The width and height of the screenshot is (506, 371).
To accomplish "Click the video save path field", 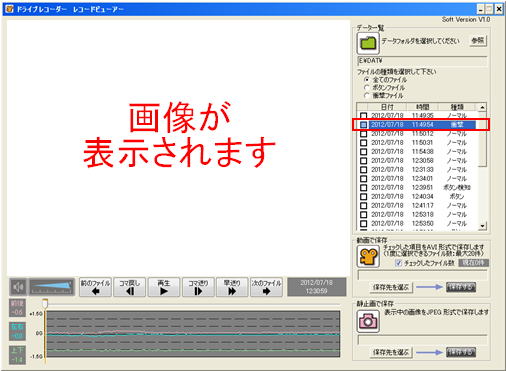I will click(422, 275).
